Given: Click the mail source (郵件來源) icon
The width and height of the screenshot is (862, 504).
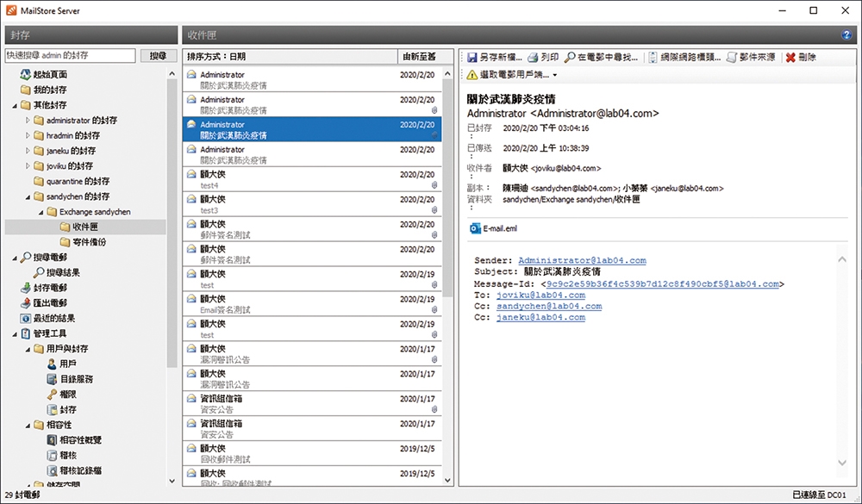Looking at the screenshot, I should tap(732, 57).
